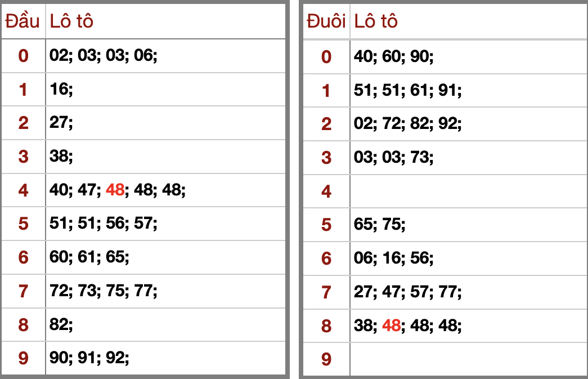The image size is (588, 379).
Task: Click the Đuôi column header
Action: click(326, 21)
